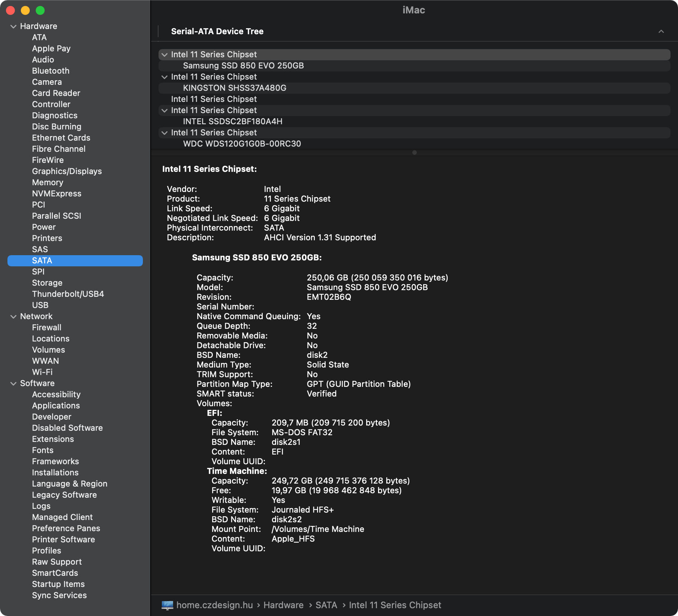Collapse the chipset row above Samsung SSD
Viewport: 678px width, 616px height.
pyautogui.click(x=164, y=55)
